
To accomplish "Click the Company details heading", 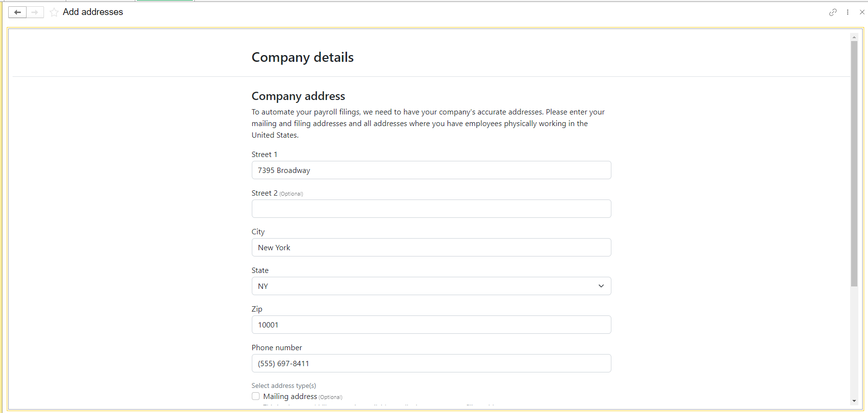I will coord(303,57).
